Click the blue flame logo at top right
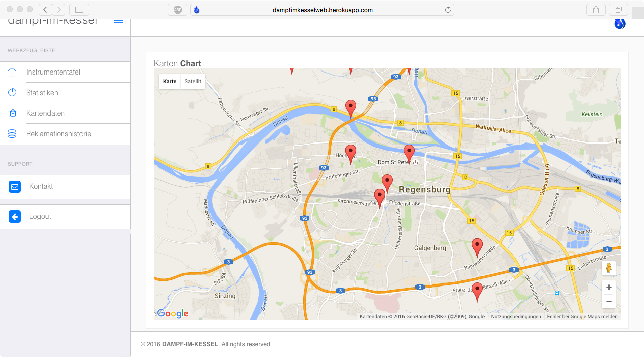Image resolution: width=644 pixels, height=357 pixels. click(x=620, y=23)
